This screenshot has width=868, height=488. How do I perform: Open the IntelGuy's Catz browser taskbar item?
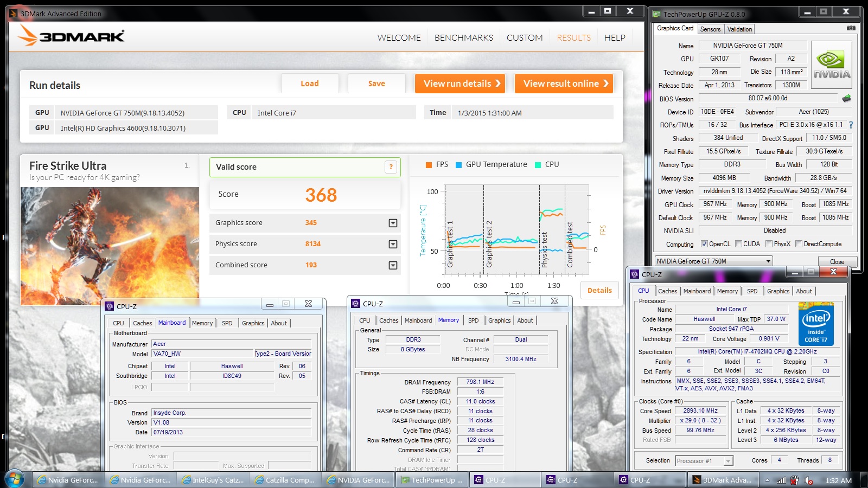(x=214, y=480)
